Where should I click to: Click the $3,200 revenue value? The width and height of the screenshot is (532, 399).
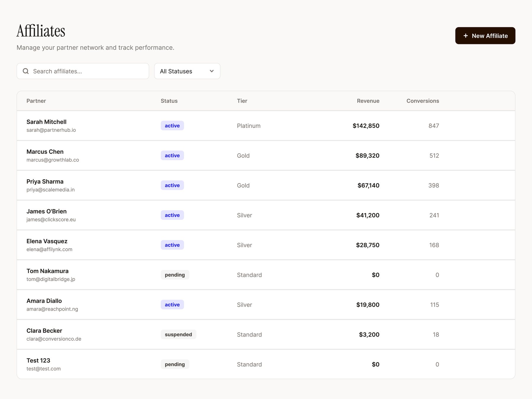[x=369, y=335]
